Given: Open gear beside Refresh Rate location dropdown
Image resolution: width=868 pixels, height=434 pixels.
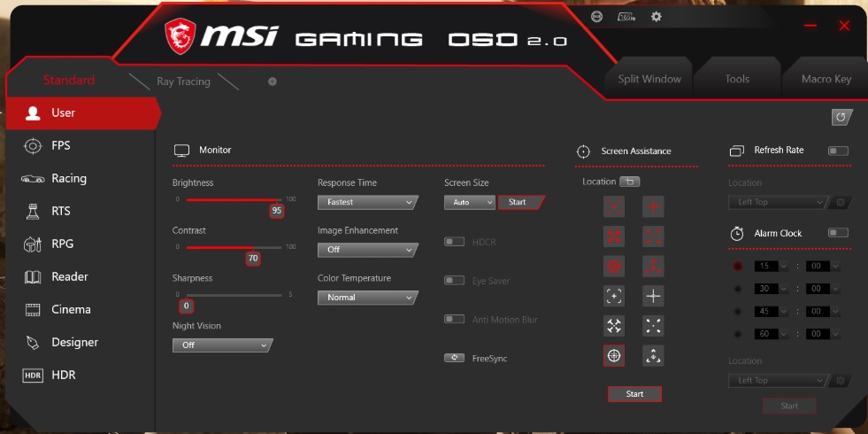Looking at the screenshot, I should [841, 202].
